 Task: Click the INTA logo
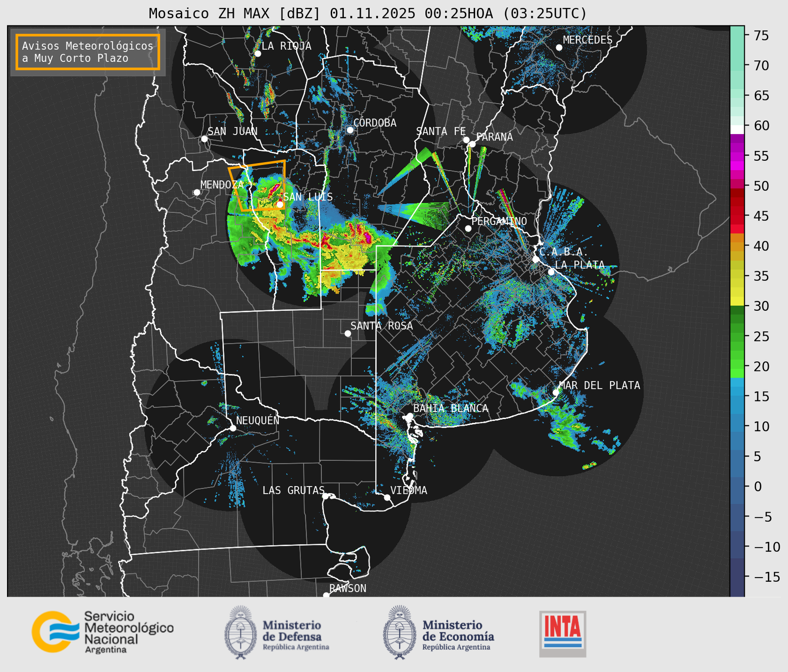(x=562, y=634)
